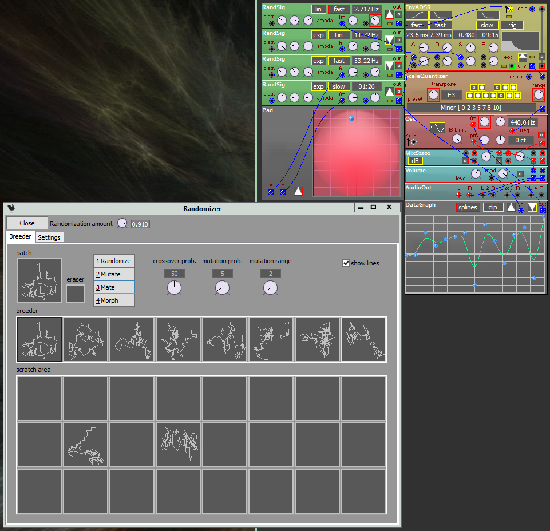This screenshot has width=550, height=531.
Task: Open the DataGraph splines interpolation selector
Action: (468, 207)
